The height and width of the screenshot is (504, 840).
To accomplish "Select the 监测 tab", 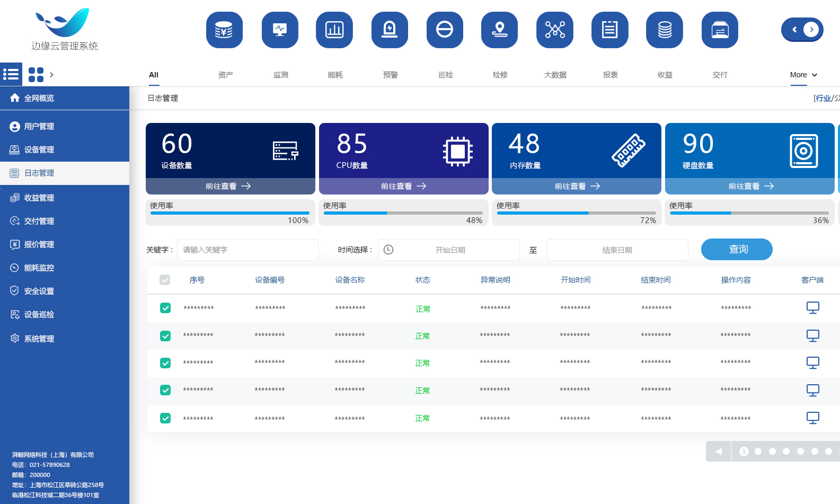I will (x=281, y=75).
